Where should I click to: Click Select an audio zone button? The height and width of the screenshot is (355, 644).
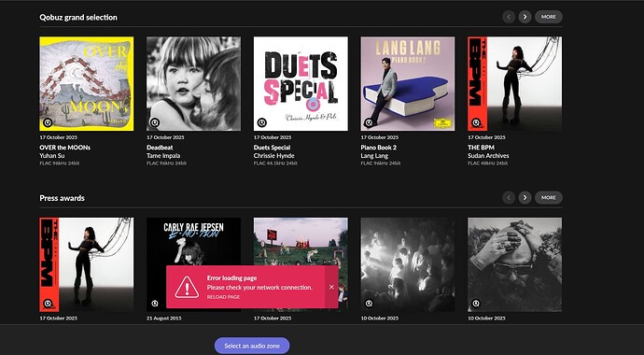[x=252, y=346]
